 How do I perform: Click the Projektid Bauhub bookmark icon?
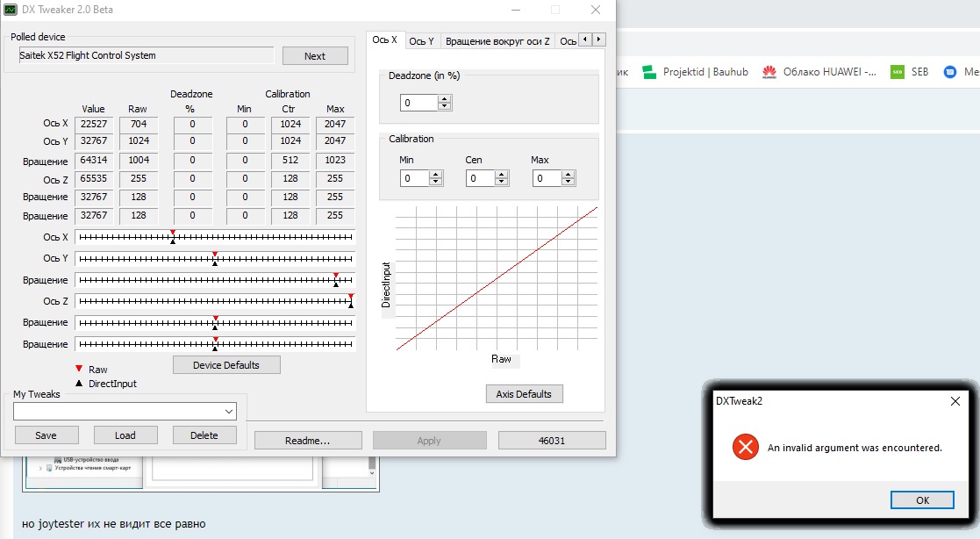pos(649,73)
